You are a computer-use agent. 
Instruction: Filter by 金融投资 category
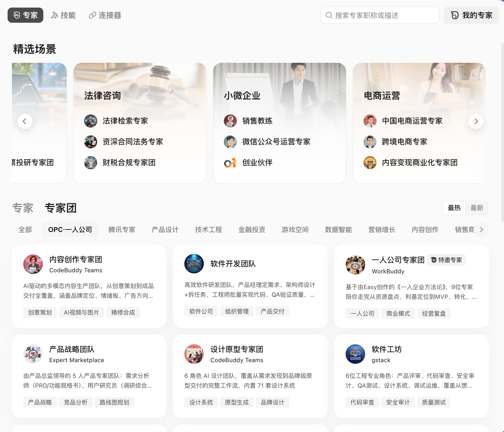coord(252,230)
